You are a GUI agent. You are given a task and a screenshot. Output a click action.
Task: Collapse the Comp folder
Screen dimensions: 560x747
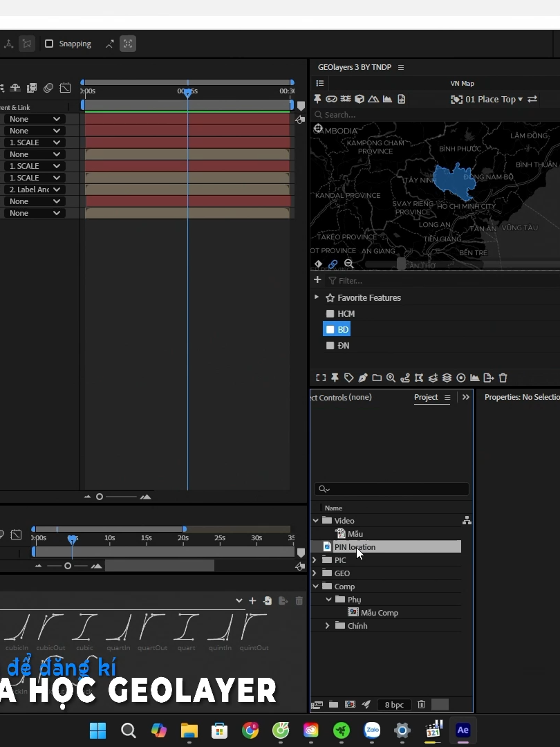pos(315,587)
